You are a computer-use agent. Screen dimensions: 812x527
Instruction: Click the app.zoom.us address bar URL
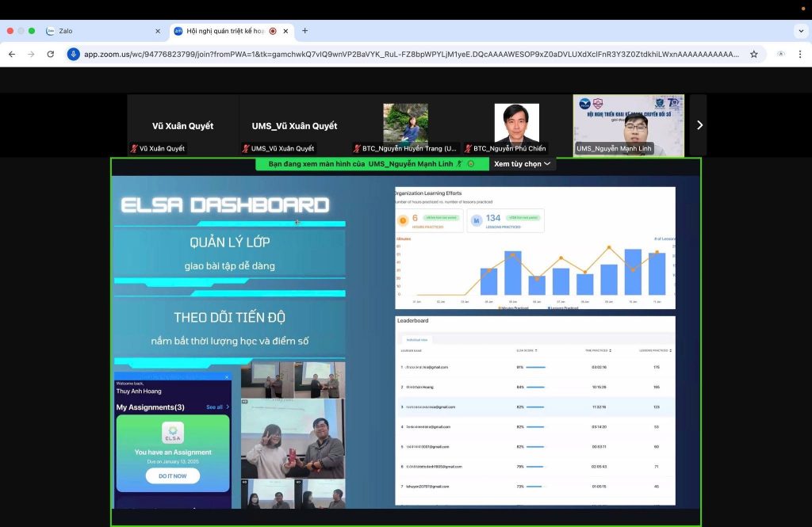pos(412,54)
